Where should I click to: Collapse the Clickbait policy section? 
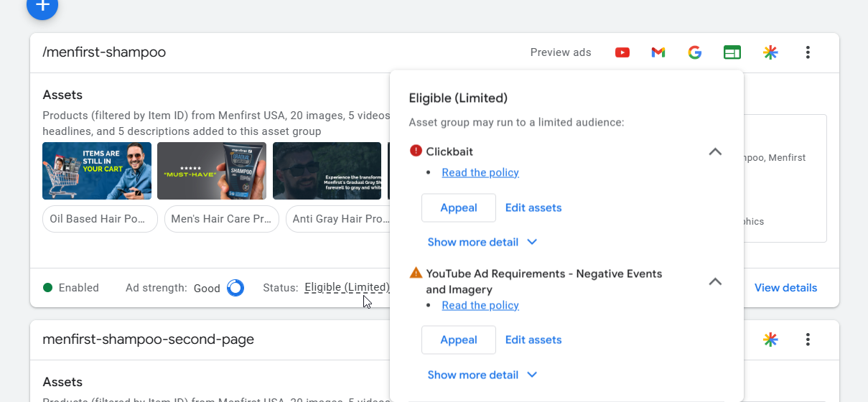(715, 151)
